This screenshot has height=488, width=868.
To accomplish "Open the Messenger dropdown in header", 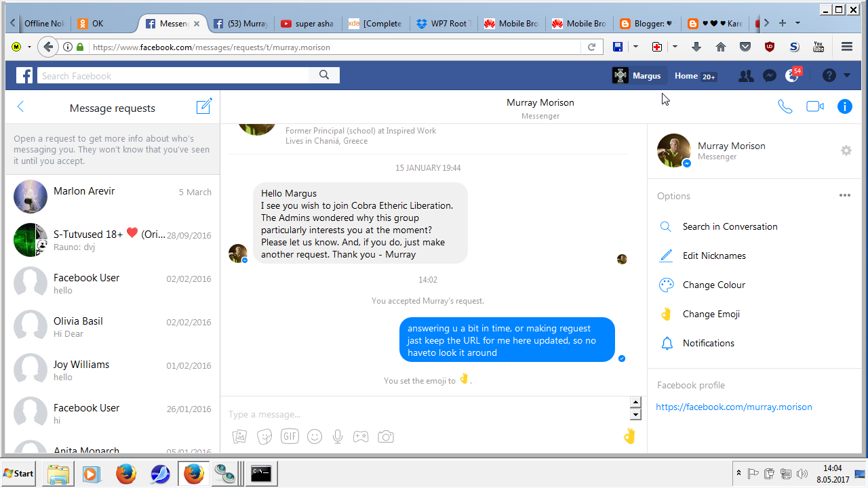I will coord(769,76).
